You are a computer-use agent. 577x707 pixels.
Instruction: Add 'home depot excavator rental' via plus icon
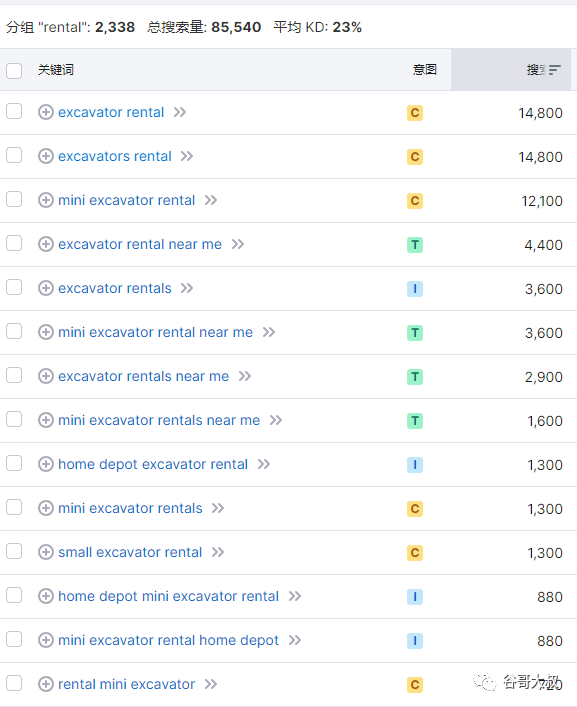point(46,464)
